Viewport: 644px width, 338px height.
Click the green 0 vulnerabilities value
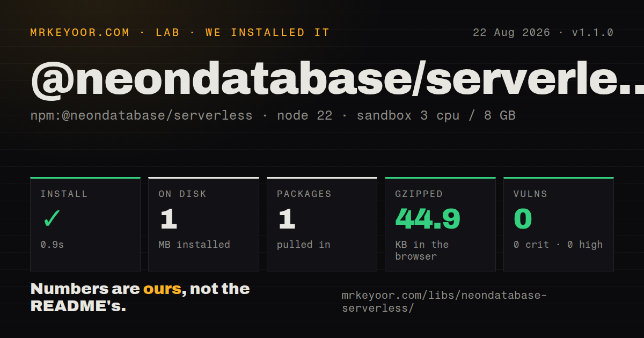click(x=523, y=219)
